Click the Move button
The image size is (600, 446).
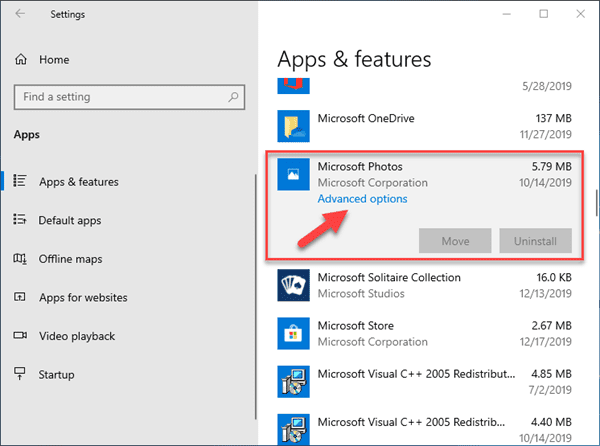[x=455, y=241]
